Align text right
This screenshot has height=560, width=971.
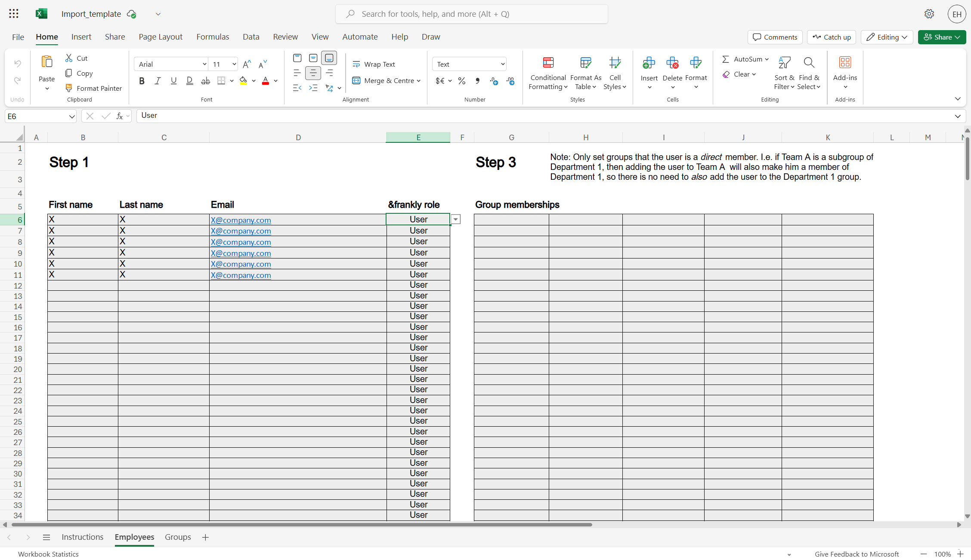tap(329, 73)
